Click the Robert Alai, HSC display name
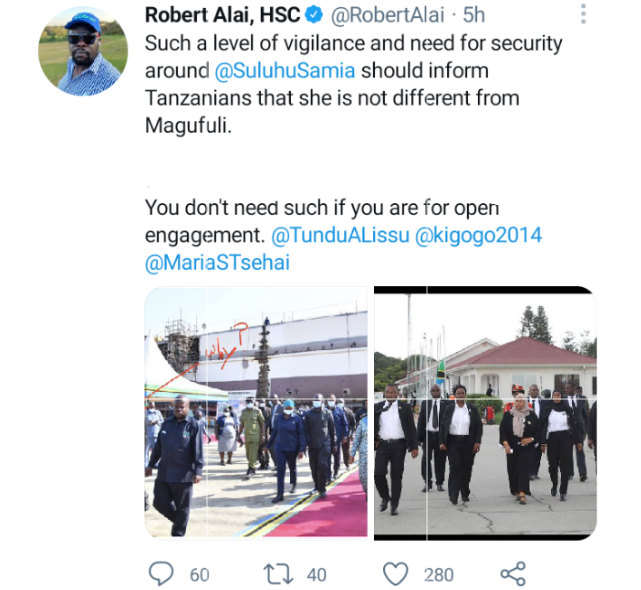 (x=222, y=15)
